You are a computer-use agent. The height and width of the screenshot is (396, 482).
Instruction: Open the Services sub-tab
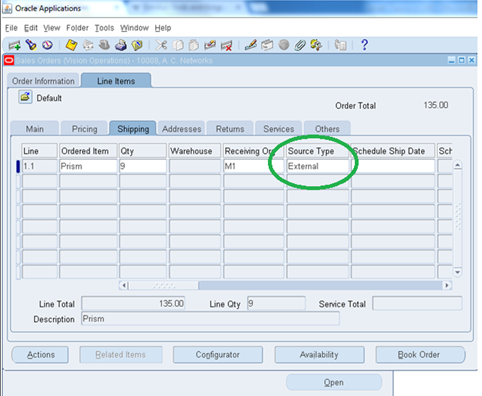pos(279,129)
